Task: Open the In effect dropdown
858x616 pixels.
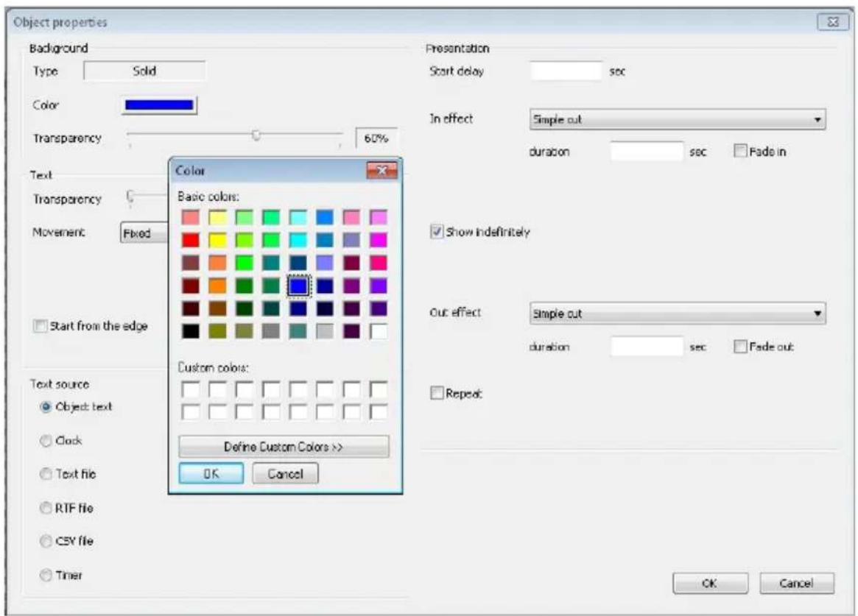Action: (678, 119)
